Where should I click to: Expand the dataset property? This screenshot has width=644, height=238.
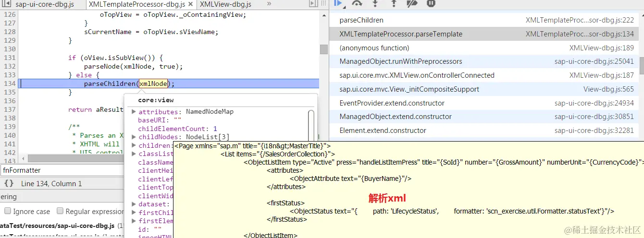click(134, 204)
